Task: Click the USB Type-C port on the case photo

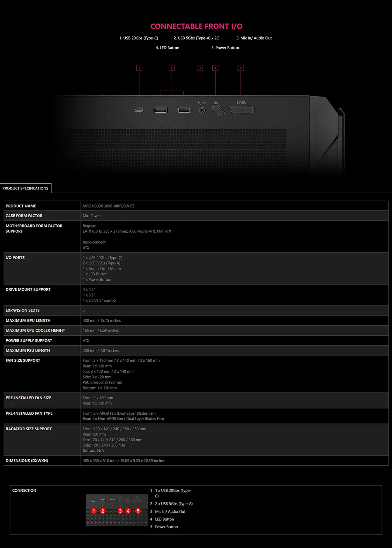Action: (139, 110)
